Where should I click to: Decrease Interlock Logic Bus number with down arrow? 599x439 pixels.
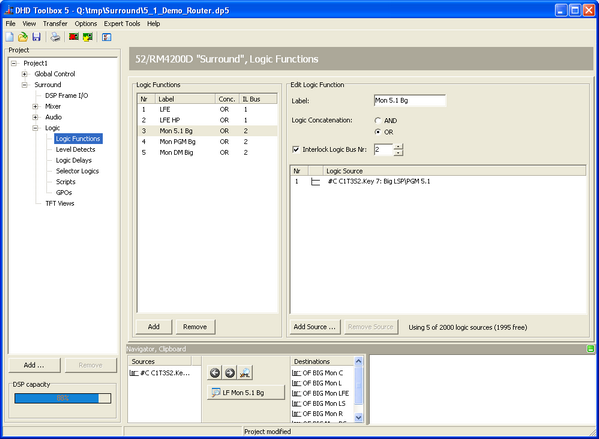coord(398,152)
